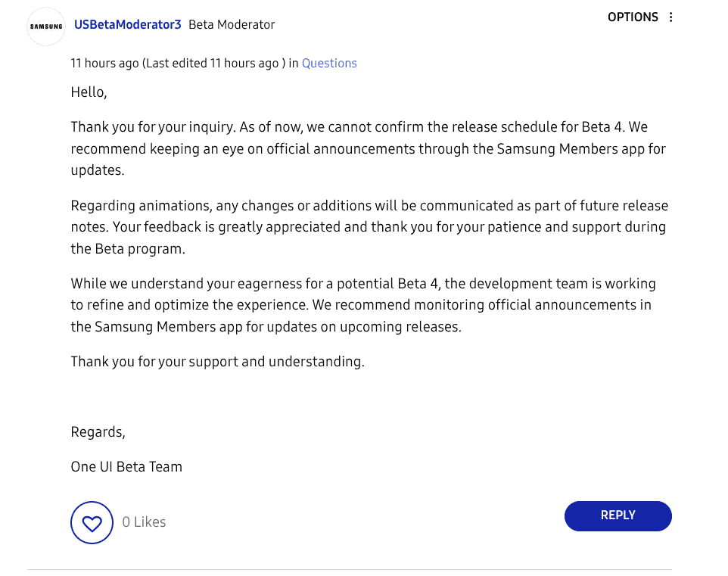Click the Beta Moderator rank label

tap(232, 24)
